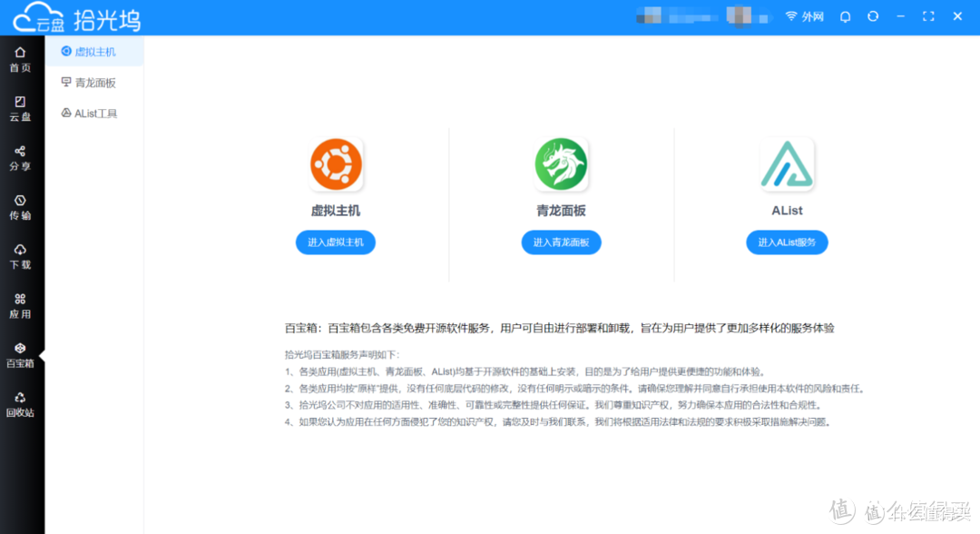This screenshot has height=534, width=980.
Task: Open the 回收站 recycle bin
Action: pos(20,404)
